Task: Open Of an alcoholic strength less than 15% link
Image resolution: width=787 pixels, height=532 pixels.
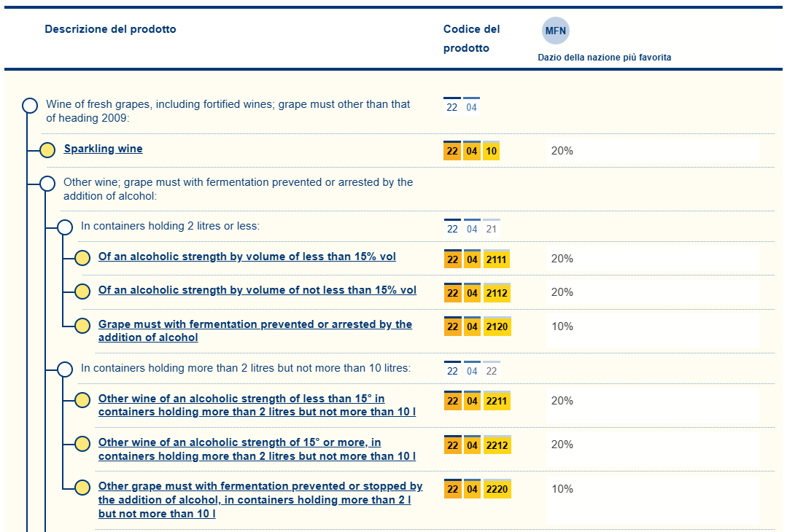Action: (x=247, y=257)
